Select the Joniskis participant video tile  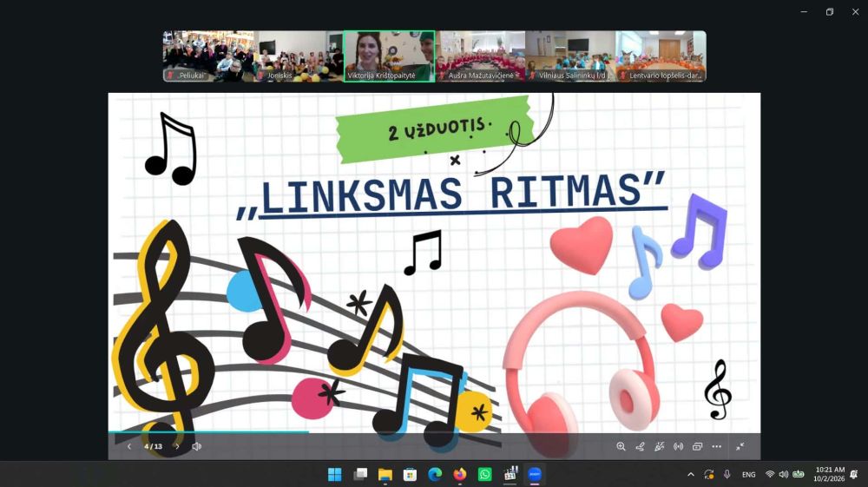(299, 56)
